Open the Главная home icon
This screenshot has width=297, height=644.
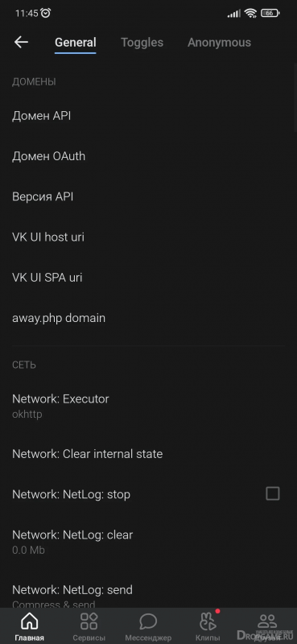[x=29, y=621]
